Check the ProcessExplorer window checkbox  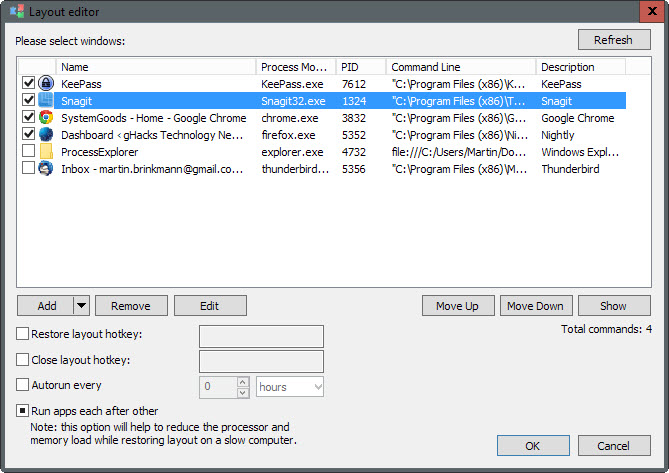point(29,151)
